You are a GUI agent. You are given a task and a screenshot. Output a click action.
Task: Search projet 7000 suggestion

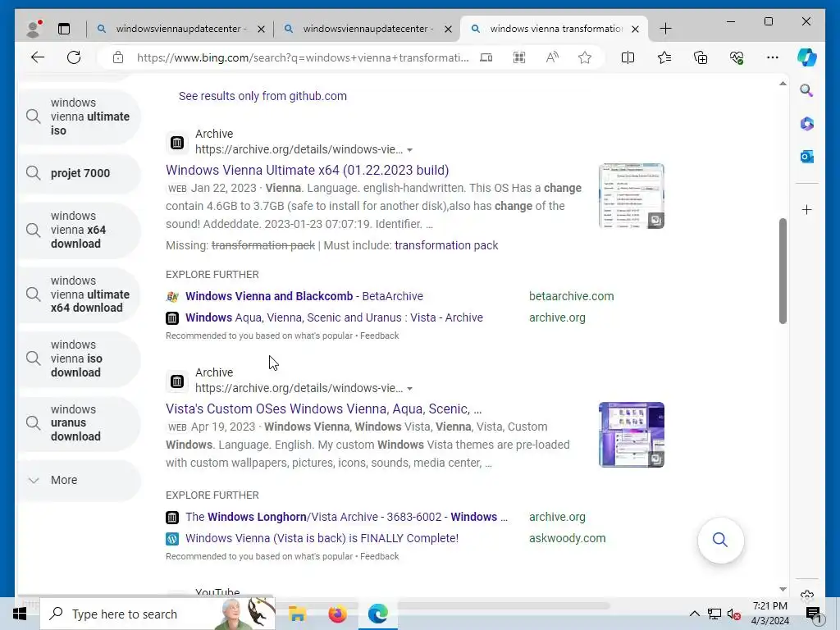click(x=80, y=174)
